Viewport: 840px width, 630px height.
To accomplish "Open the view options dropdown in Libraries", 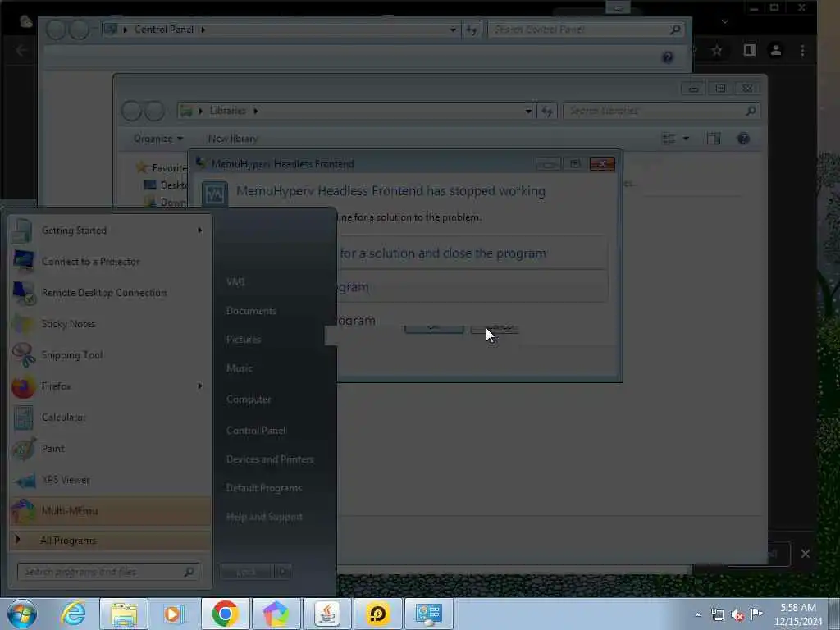I will [686, 139].
